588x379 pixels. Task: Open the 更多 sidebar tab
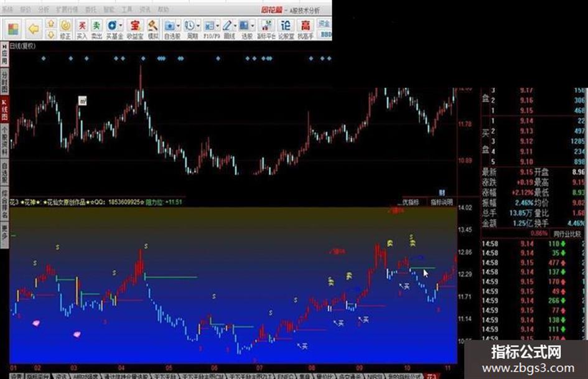coord(4,235)
